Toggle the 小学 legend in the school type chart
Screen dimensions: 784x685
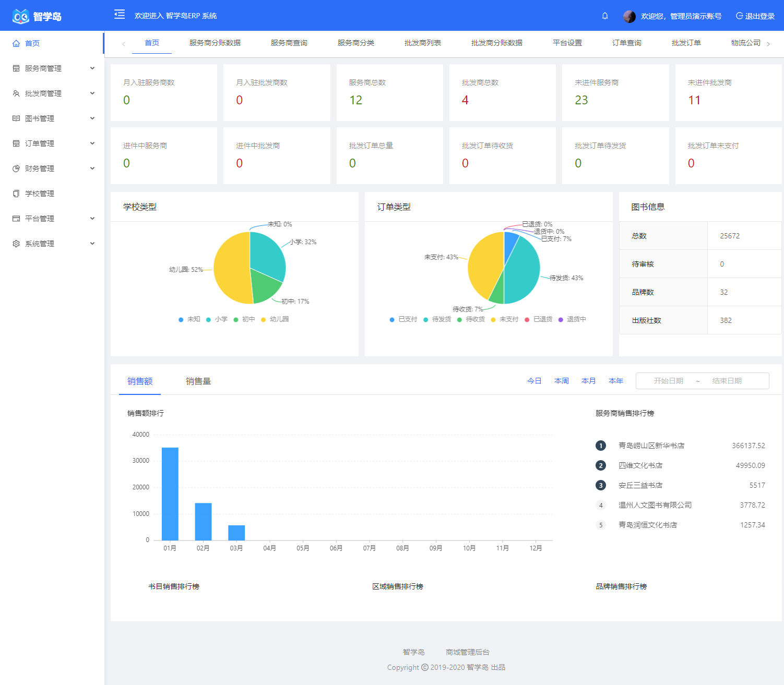tap(217, 319)
